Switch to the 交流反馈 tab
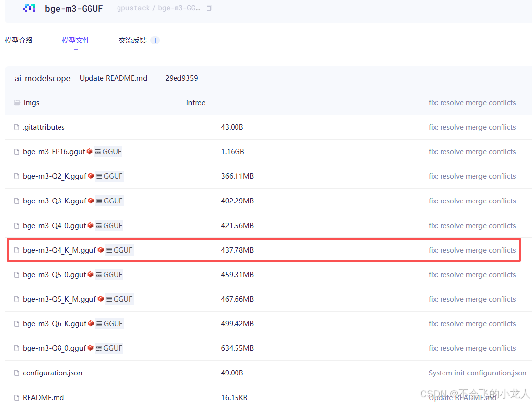The image size is (532, 402). click(133, 40)
